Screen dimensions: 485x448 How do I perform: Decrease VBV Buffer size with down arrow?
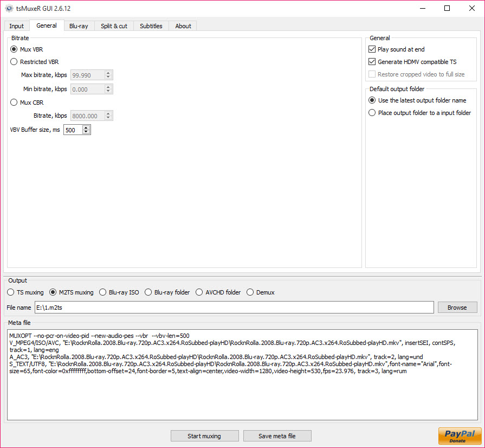point(86,132)
